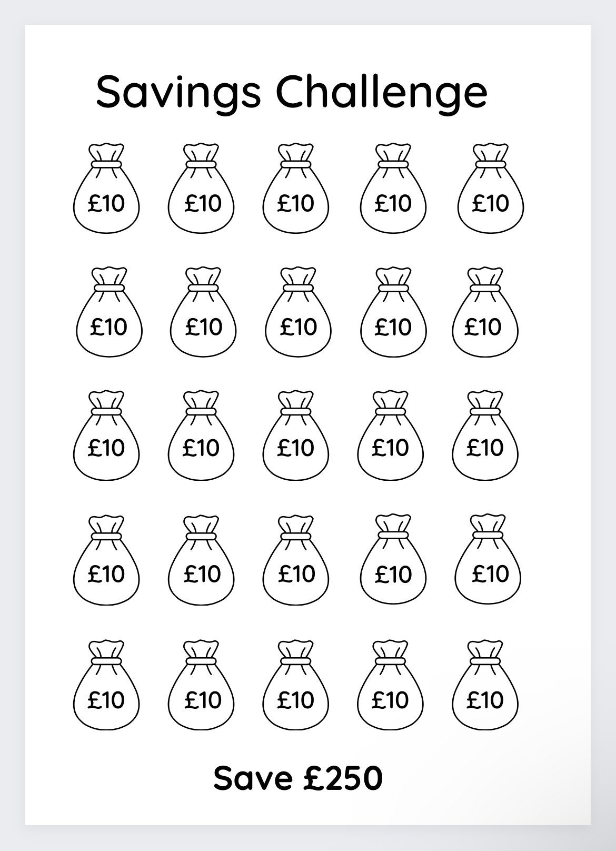Choose fourth bag in the fourth row

(x=393, y=559)
